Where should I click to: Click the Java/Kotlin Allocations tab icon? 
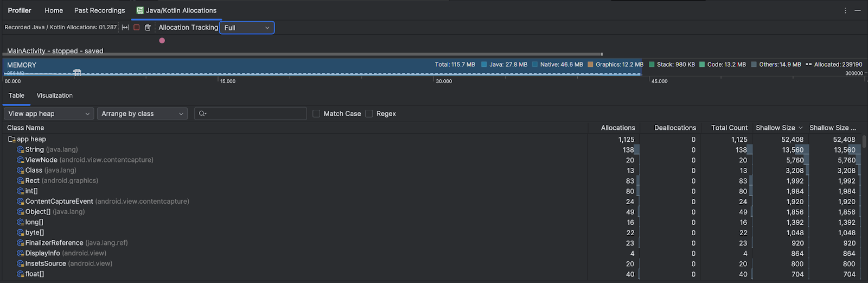coord(140,10)
